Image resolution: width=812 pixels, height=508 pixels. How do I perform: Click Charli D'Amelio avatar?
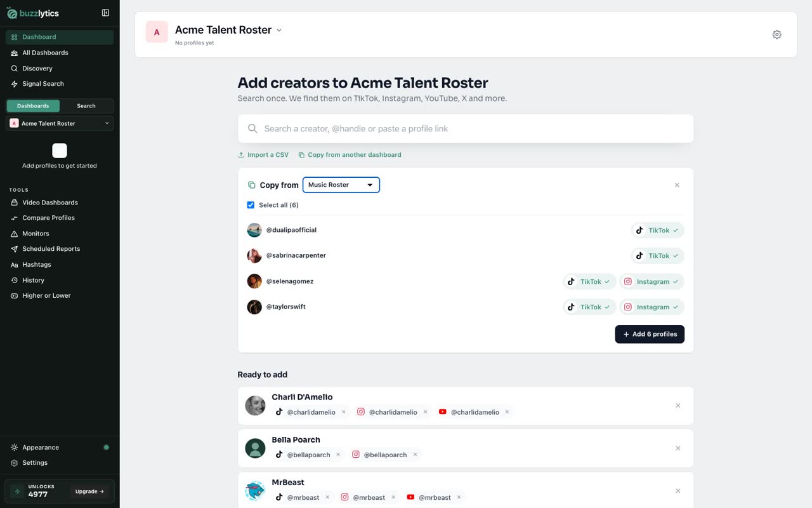[255, 406]
